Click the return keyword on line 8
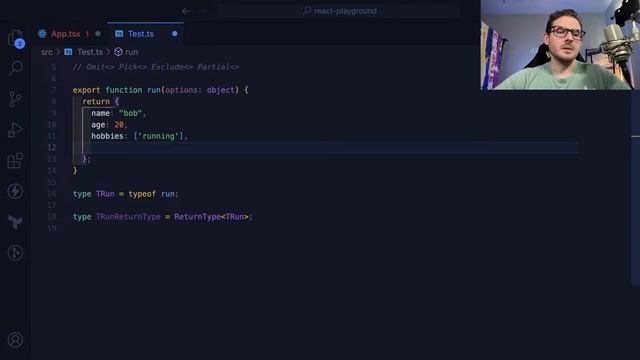640x360 pixels. (x=96, y=102)
